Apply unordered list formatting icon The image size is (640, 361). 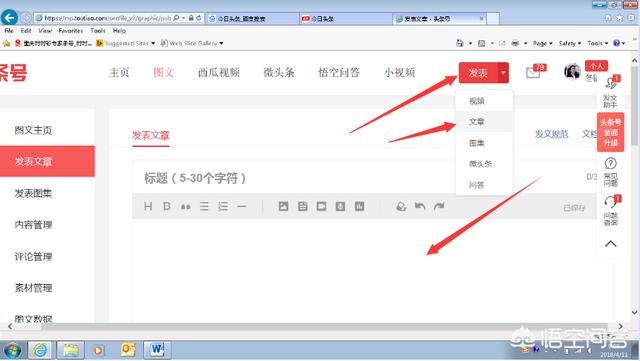pyautogui.click(x=204, y=207)
